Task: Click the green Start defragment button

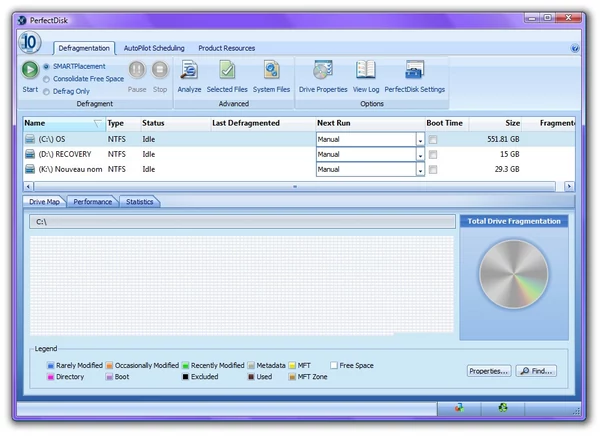Action: [x=30, y=70]
